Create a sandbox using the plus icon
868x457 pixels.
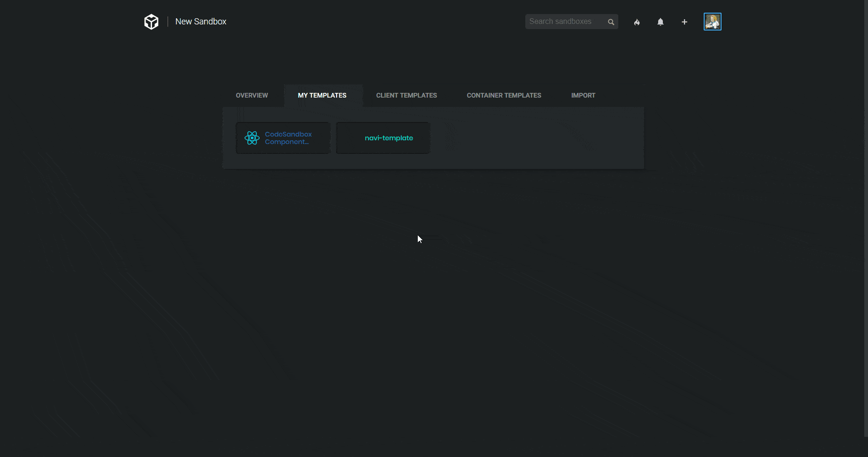coord(684,22)
